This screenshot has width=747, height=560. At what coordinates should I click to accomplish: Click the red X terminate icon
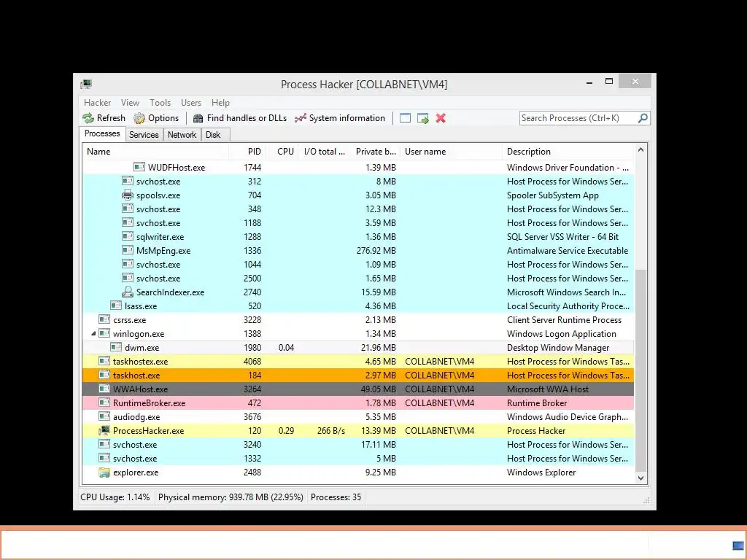click(441, 118)
